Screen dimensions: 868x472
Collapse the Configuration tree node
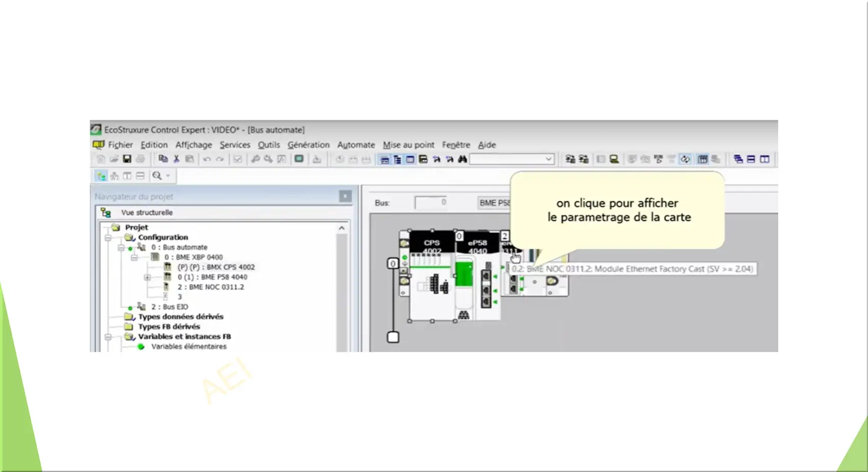point(108,238)
